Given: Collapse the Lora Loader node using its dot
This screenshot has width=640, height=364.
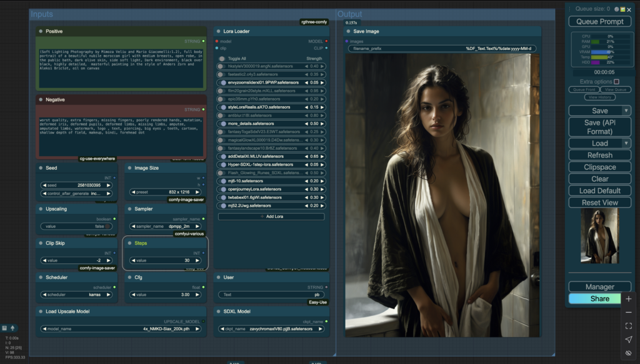Looking at the screenshot, I should coord(218,31).
